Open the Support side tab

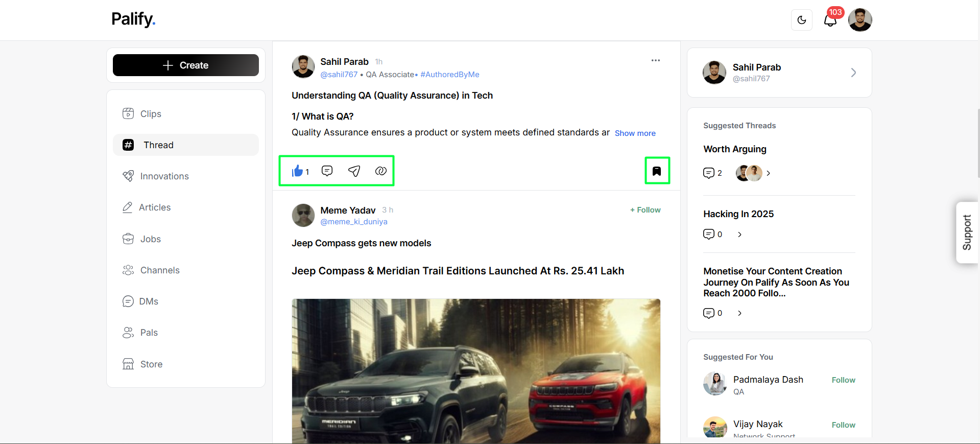(967, 232)
